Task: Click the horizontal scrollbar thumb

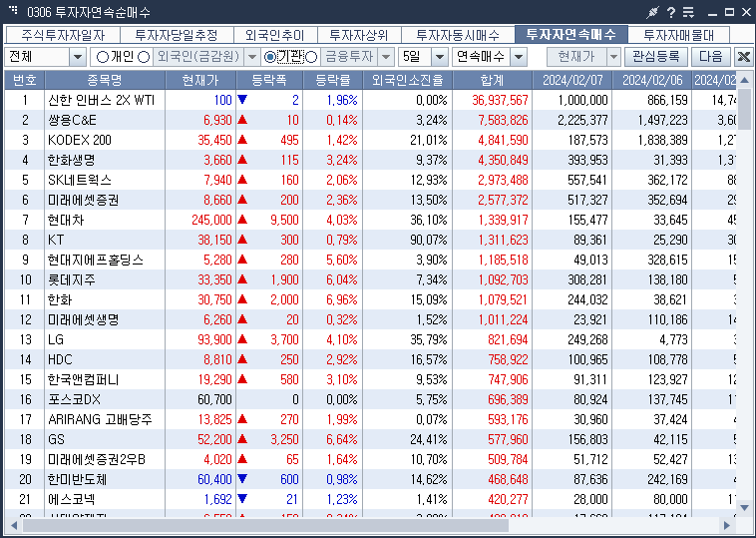Action: [x=265, y=525]
